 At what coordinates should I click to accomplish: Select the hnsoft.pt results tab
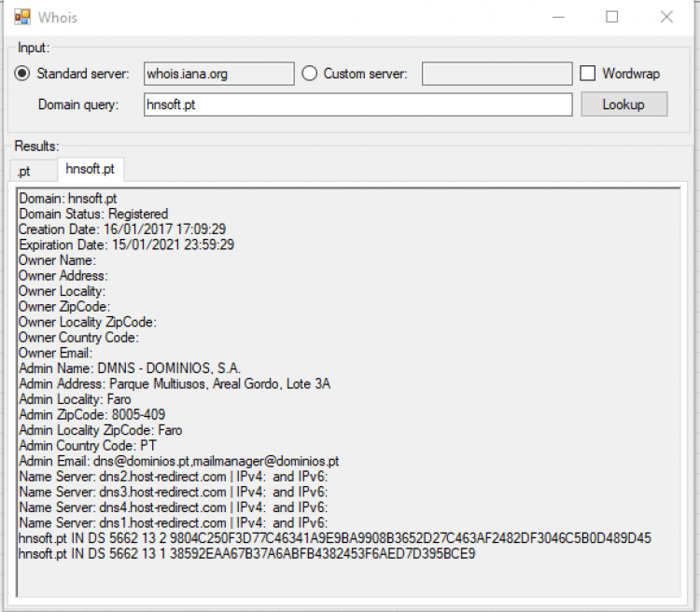tap(91, 170)
